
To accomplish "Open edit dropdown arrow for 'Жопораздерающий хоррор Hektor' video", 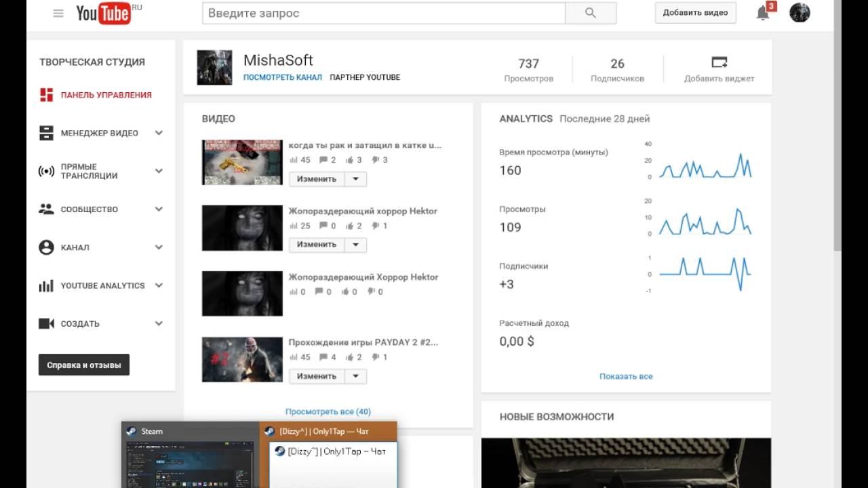I will point(356,245).
